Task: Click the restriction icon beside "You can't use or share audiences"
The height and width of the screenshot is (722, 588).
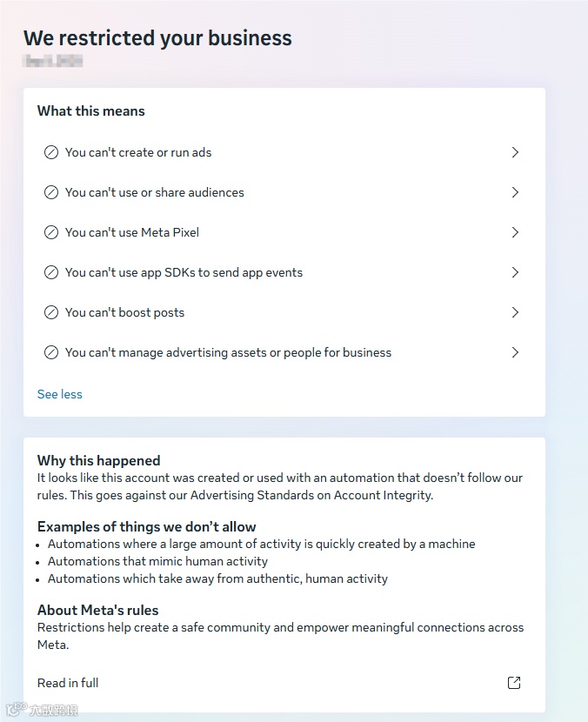Action: point(51,192)
